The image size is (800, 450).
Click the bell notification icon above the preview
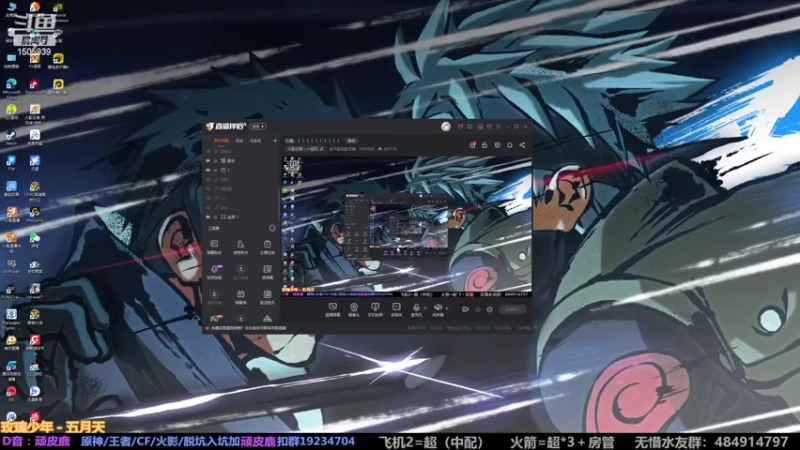coord(509,145)
